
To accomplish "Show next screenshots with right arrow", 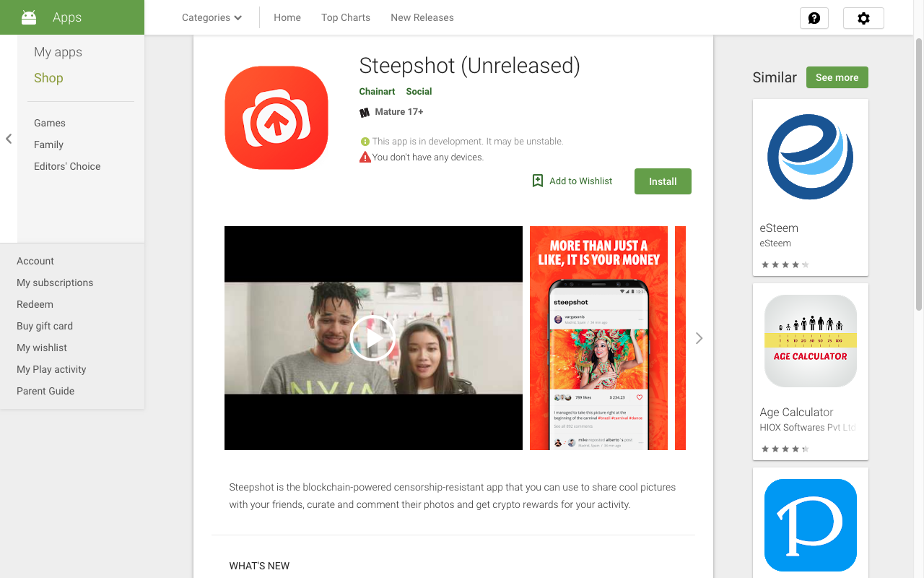I will point(699,338).
